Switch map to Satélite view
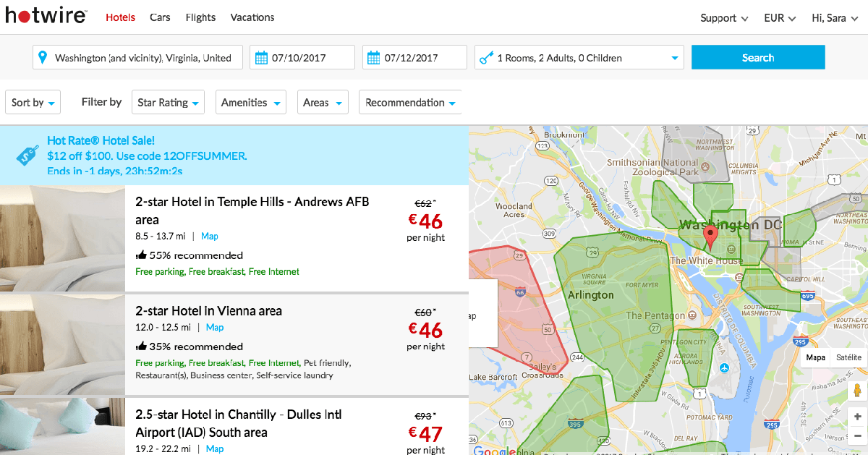Image resolution: width=868 pixels, height=455 pixels. pos(848,357)
